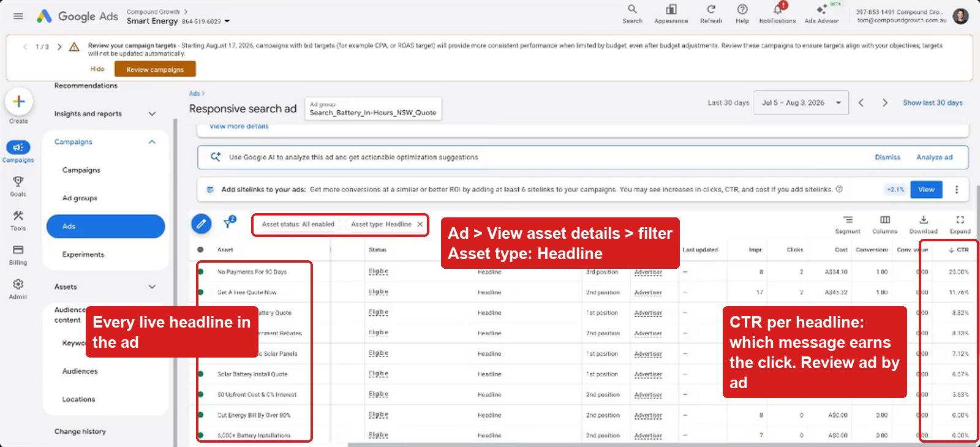Click the View sitelinks button
The image size is (980, 447).
926,190
